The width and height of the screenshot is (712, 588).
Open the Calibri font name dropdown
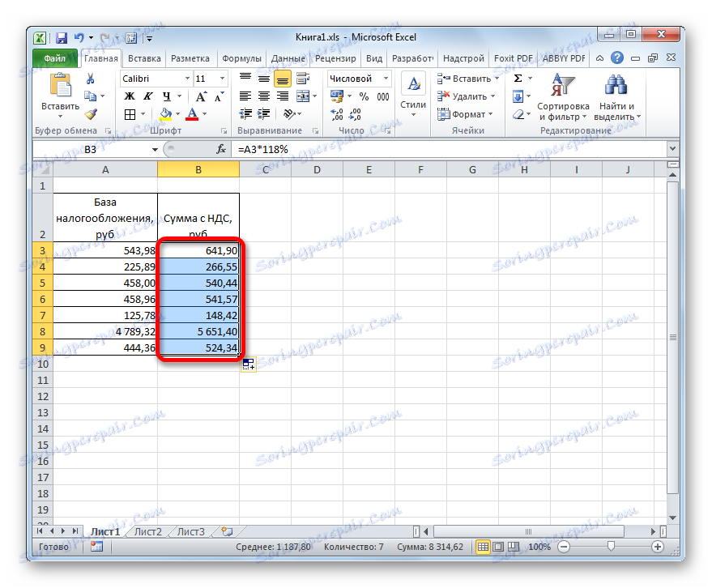click(187, 79)
